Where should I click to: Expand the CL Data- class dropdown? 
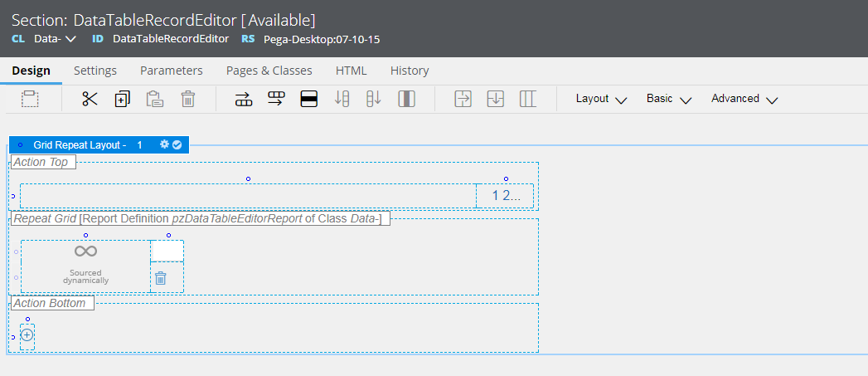pos(70,39)
